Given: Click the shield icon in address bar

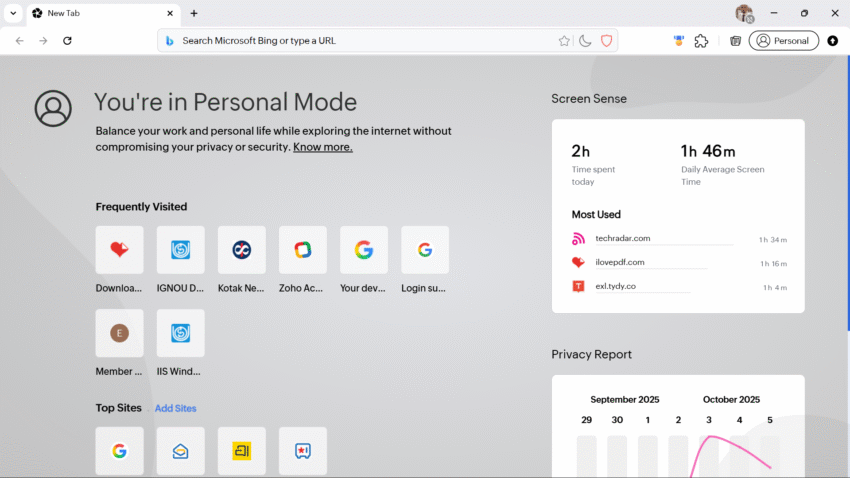Looking at the screenshot, I should click(x=606, y=41).
